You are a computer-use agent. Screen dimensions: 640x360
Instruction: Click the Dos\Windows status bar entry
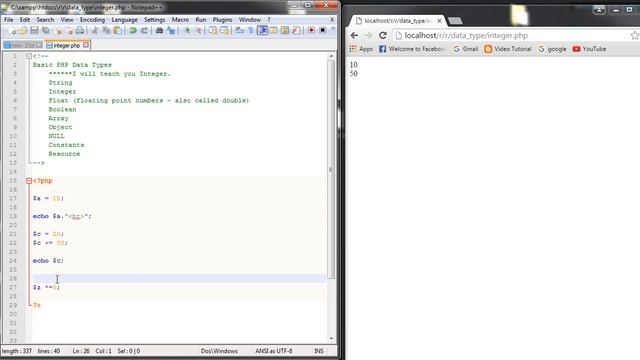pyautogui.click(x=219, y=351)
